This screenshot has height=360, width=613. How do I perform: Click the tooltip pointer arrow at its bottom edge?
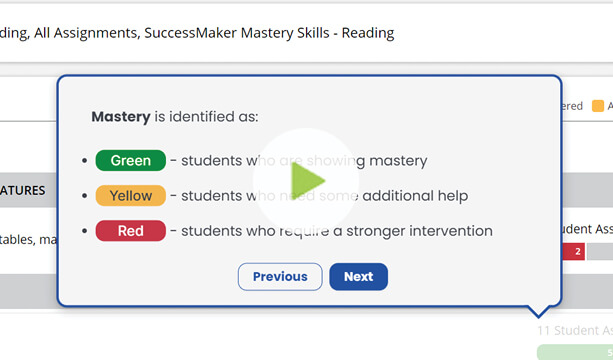coord(538,312)
